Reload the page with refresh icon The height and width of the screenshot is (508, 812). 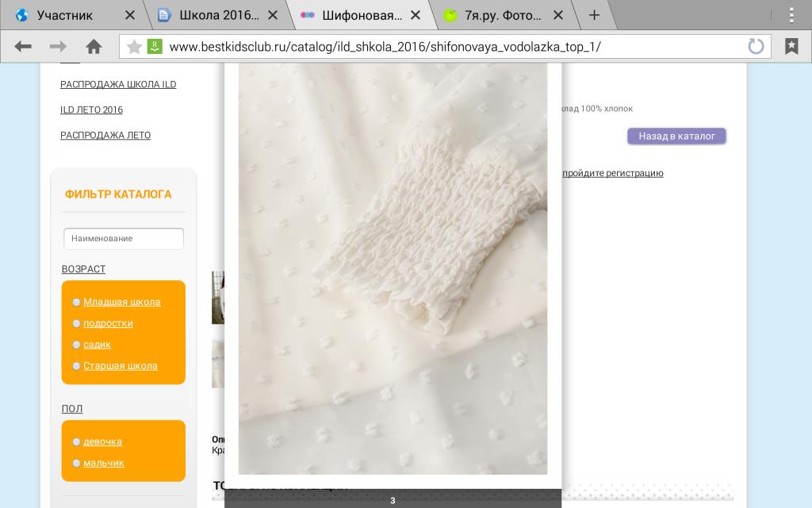[756, 47]
